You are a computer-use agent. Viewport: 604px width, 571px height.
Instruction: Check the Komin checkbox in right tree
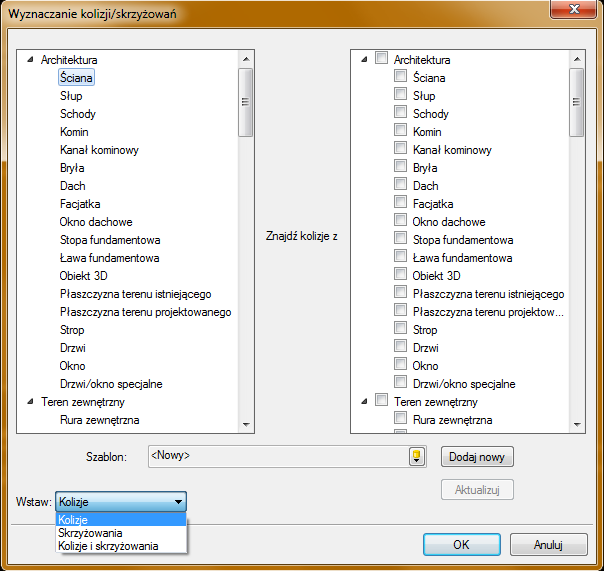[401, 130]
